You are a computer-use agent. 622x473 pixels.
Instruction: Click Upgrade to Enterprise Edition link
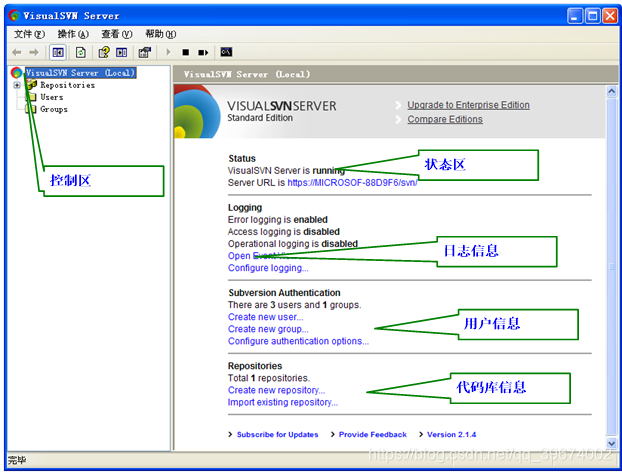click(x=468, y=105)
